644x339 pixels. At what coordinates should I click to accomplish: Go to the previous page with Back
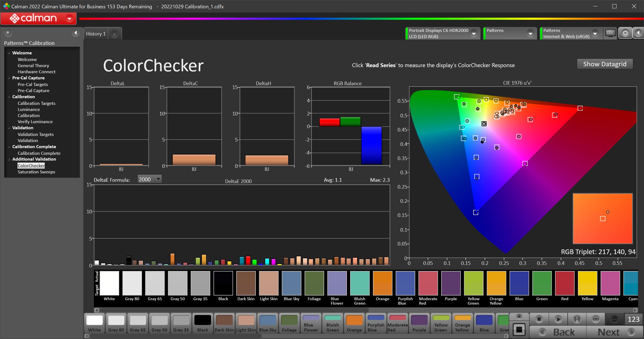click(x=558, y=332)
